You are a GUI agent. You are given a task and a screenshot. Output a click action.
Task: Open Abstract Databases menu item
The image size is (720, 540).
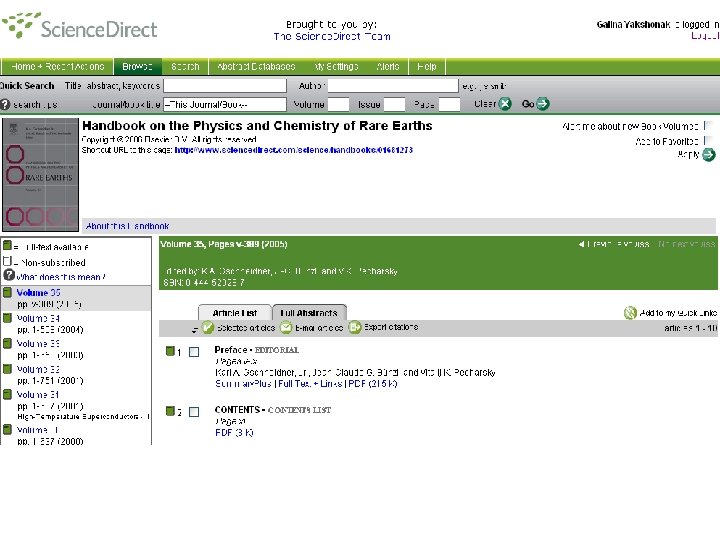(x=256, y=67)
